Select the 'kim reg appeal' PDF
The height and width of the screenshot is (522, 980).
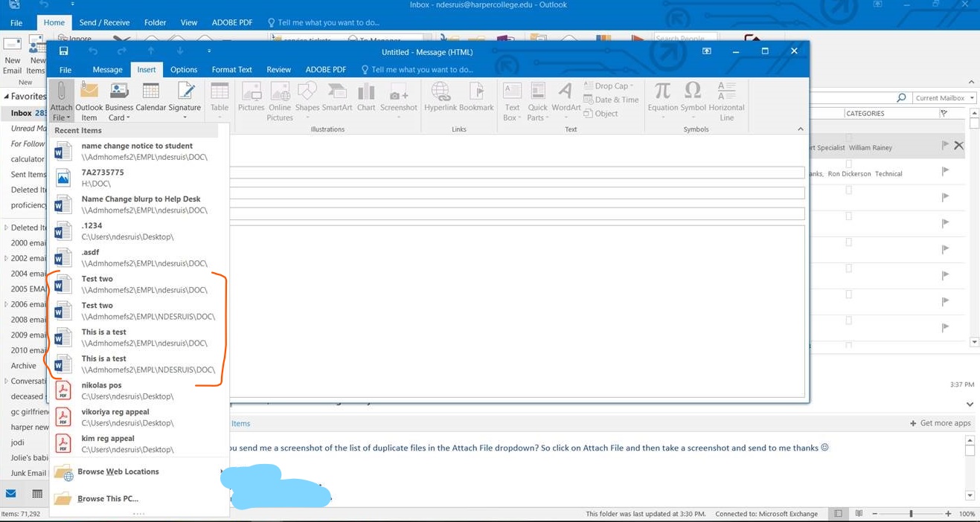[139, 444]
